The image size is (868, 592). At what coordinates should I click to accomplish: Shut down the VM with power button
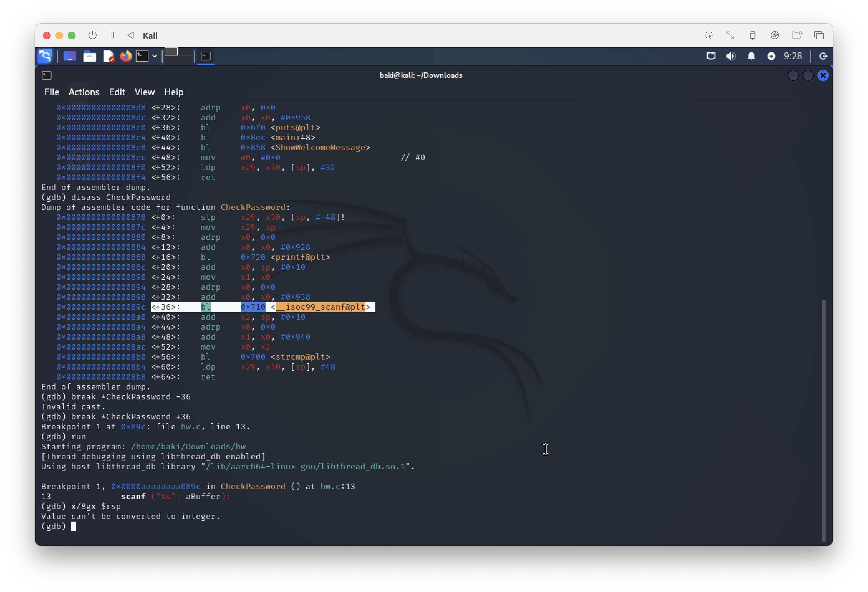92,35
